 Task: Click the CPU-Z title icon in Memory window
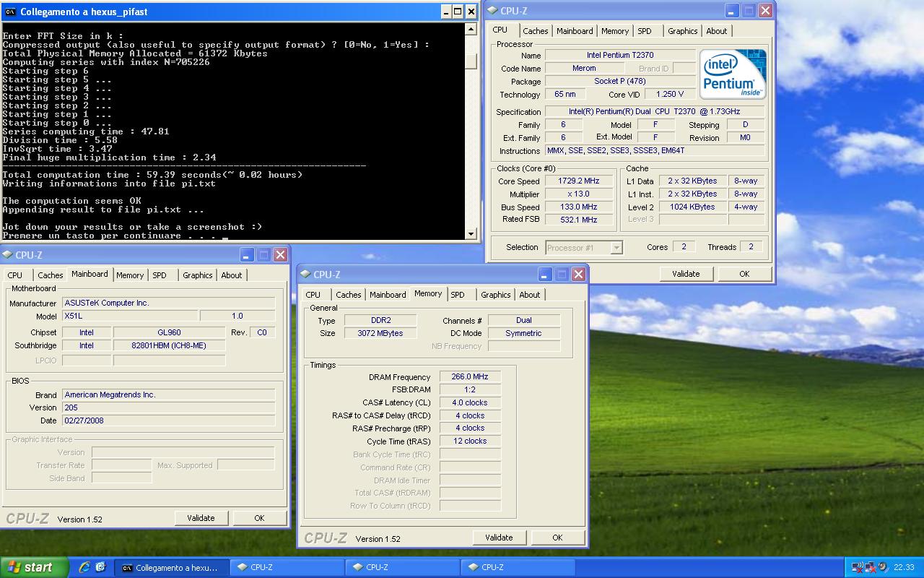306,275
